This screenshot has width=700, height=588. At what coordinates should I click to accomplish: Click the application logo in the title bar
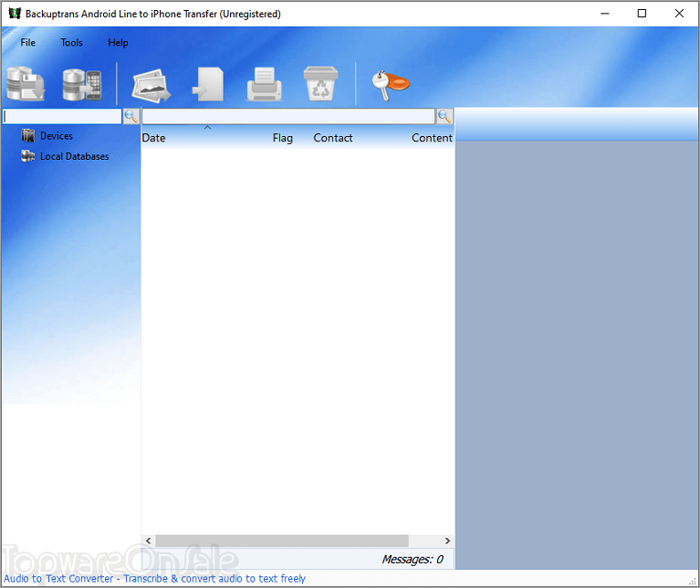[15, 14]
